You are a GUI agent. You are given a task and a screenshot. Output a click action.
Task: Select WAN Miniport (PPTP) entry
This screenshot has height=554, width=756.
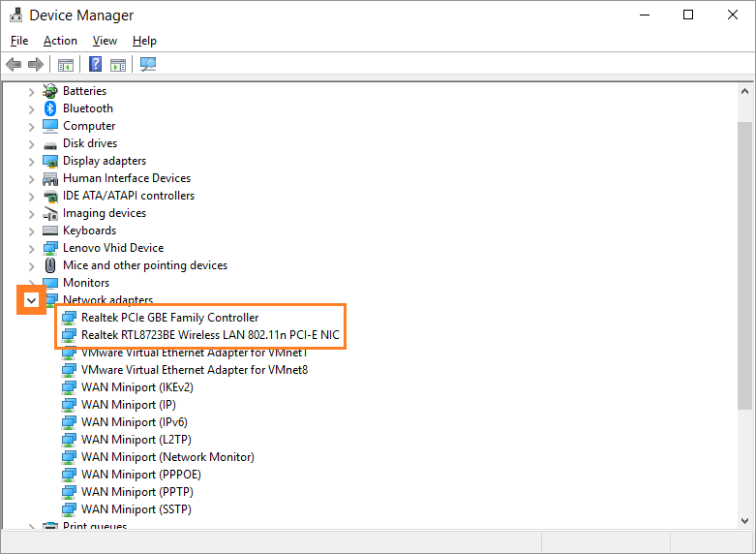(x=137, y=492)
